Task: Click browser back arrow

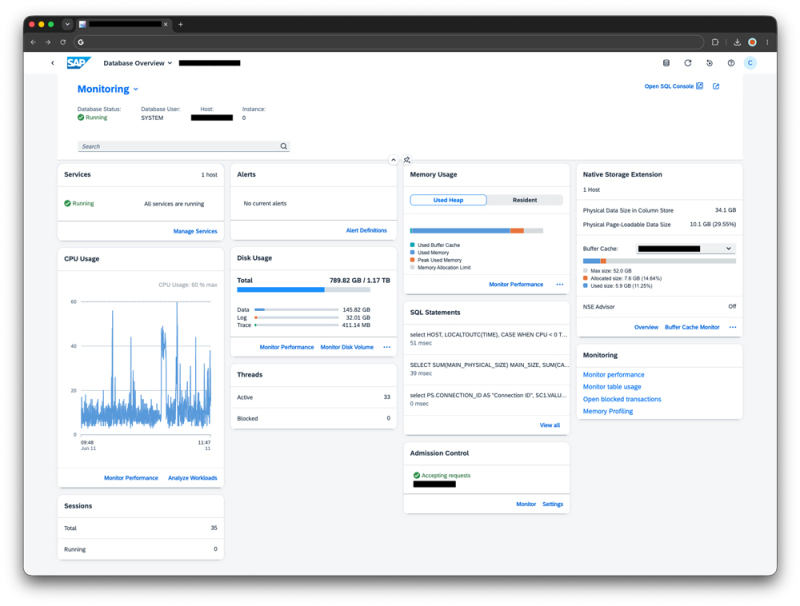Action: pos(33,42)
